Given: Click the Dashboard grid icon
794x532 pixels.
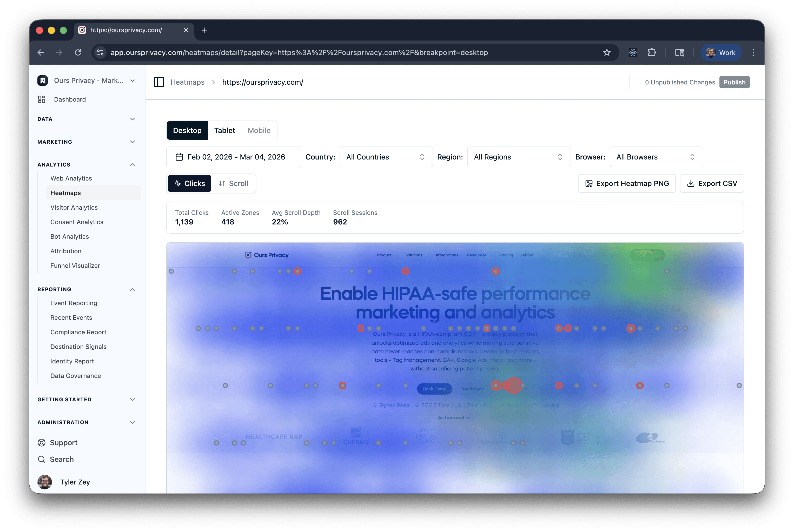Looking at the screenshot, I should point(42,99).
